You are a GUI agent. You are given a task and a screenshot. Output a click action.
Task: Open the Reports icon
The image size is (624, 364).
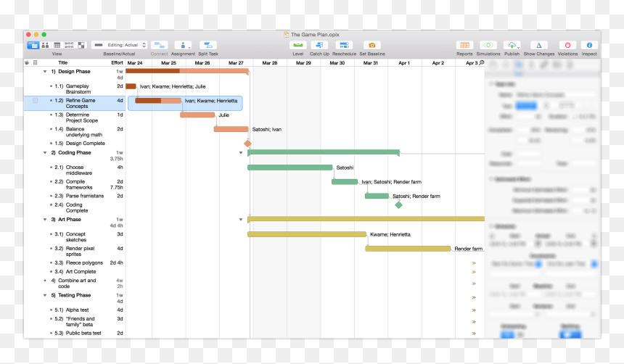tap(464, 45)
